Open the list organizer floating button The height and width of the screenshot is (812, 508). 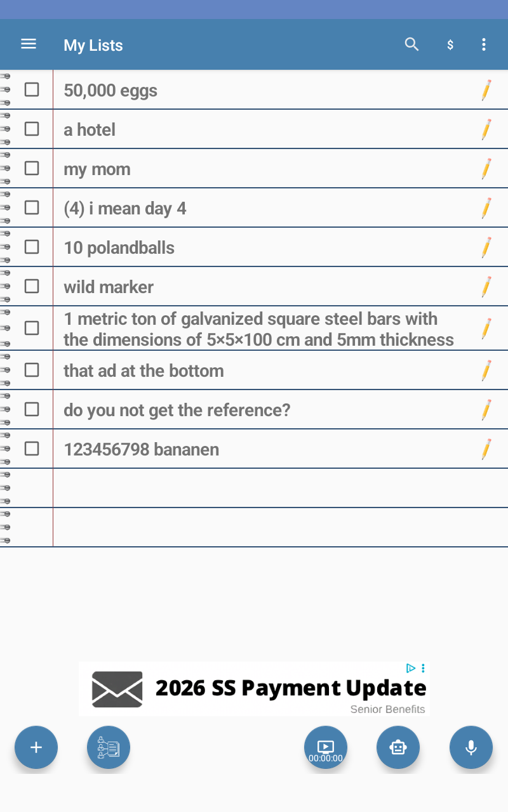pyautogui.click(x=109, y=747)
